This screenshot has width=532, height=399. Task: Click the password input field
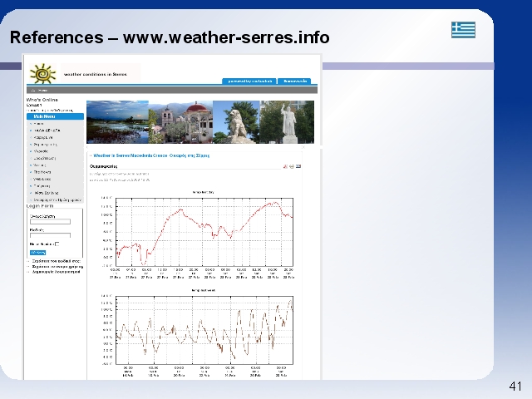tap(50, 234)
